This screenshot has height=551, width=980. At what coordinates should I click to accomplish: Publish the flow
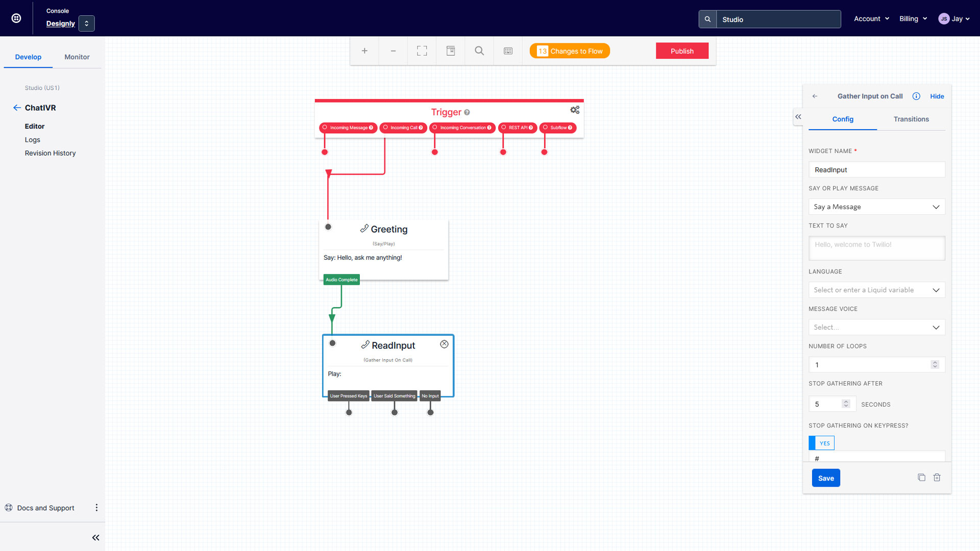coord(682,51)
